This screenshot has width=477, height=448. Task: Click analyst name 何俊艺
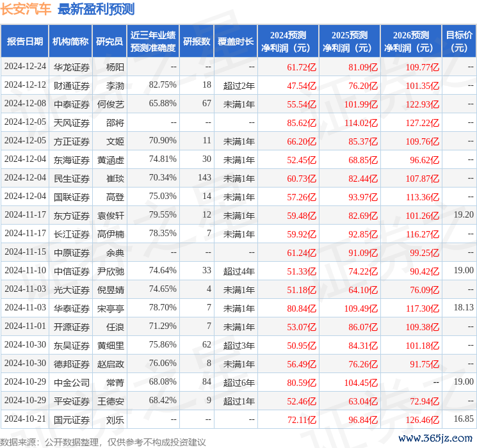111,104
